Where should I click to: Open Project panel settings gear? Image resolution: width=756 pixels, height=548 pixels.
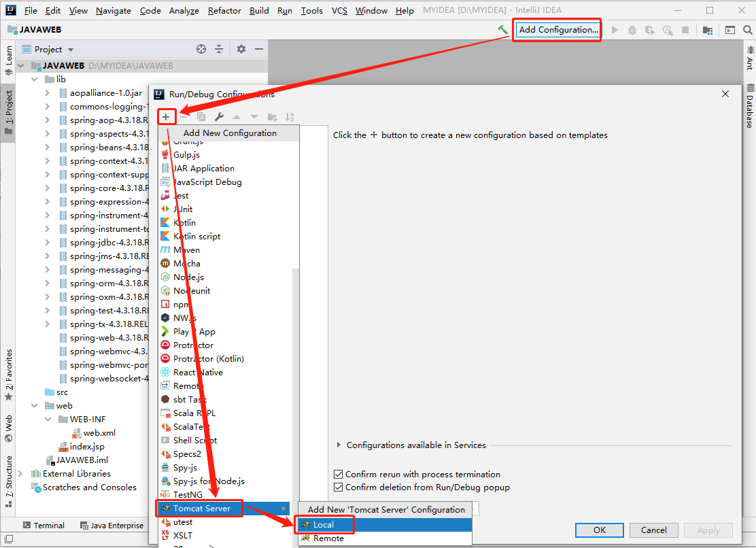(241, 49)
